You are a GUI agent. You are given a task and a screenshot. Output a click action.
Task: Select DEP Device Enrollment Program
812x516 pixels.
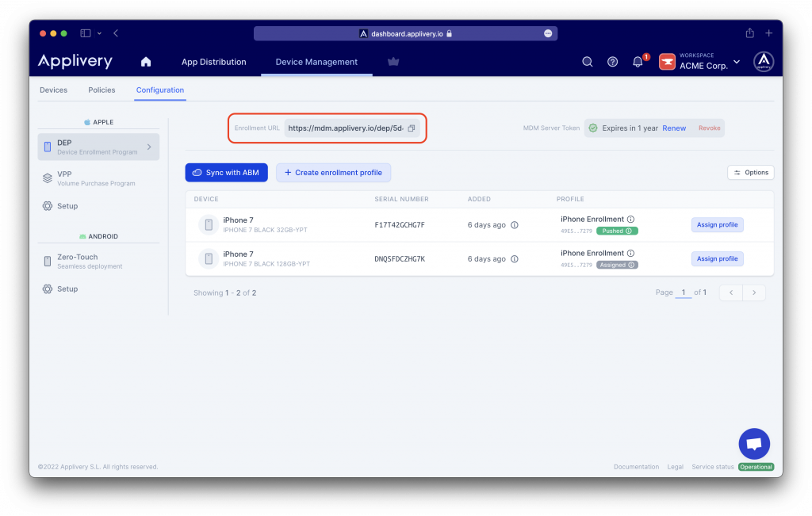[x=98, y=147]
